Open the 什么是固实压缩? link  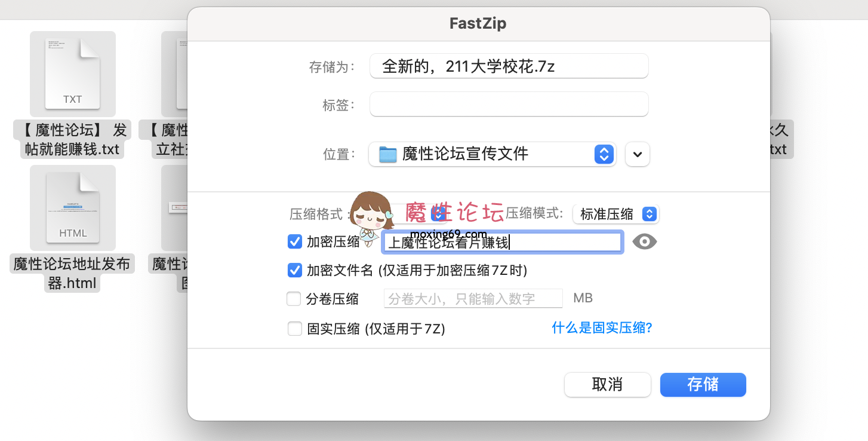[602, 327]
